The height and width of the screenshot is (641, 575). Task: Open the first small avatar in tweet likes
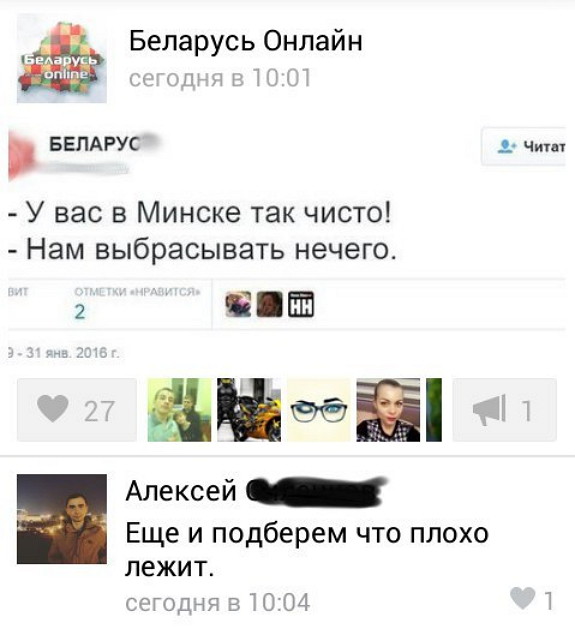pos(238,304)
